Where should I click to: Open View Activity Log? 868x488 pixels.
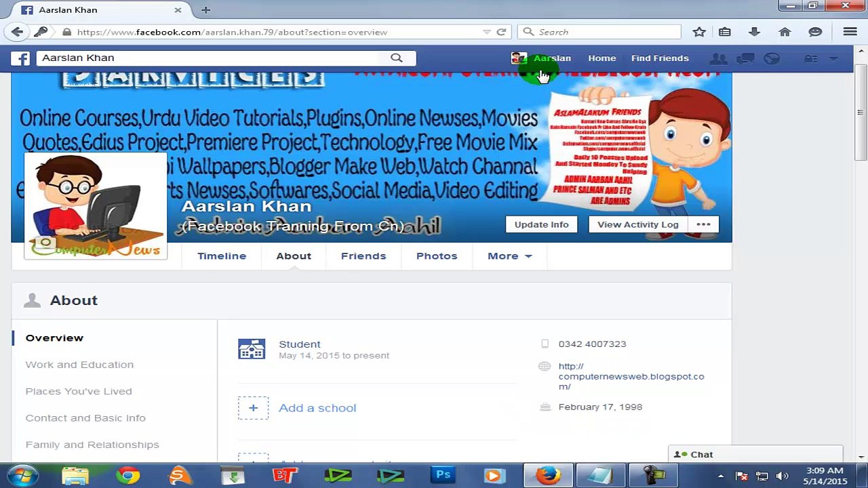pyautogui.click(x=638, y=224)
